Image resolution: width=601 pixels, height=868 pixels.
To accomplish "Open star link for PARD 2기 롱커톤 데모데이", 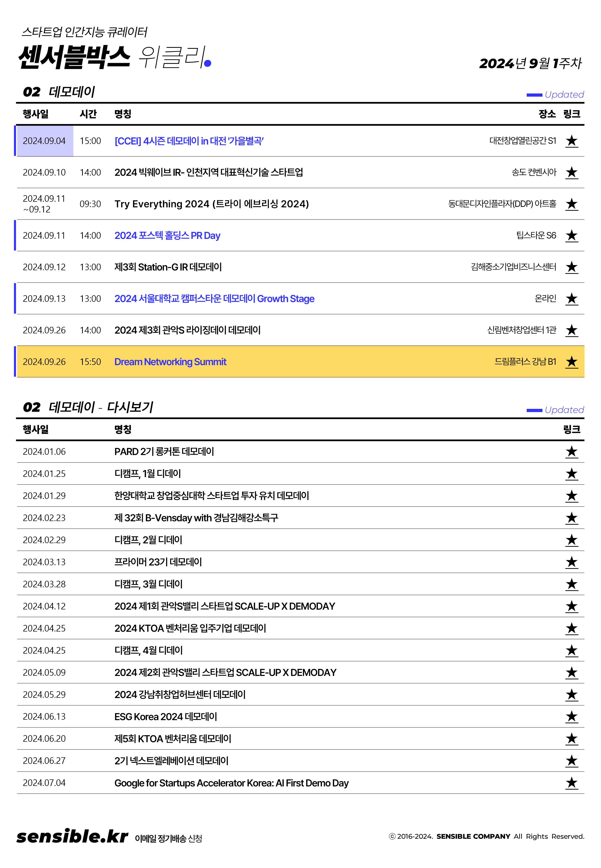I will click(572, 452).
